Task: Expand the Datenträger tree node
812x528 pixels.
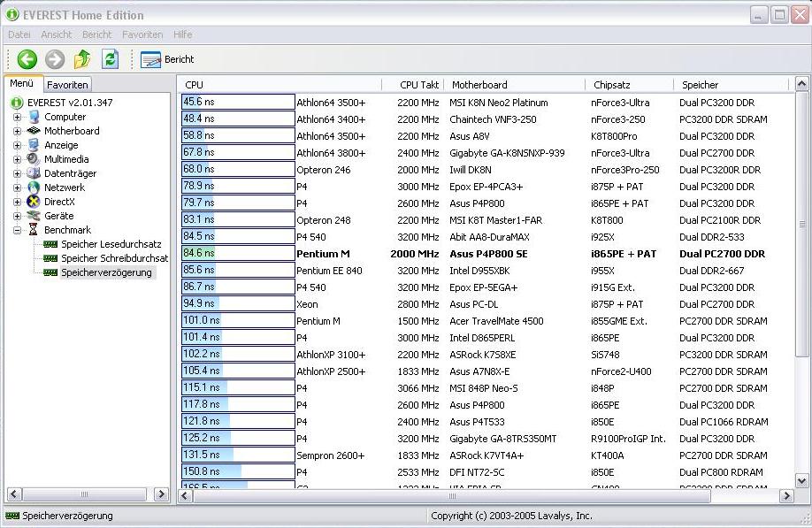Action: [x=17, y=173]
